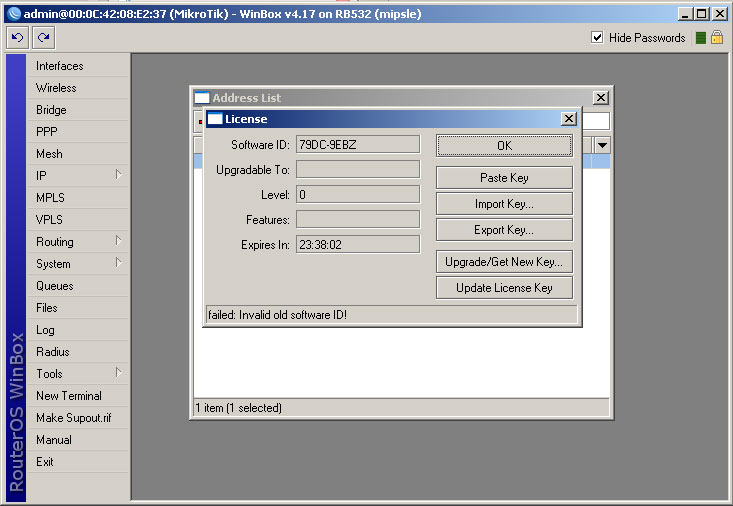The image size is (733, 506).
Task: Close the License dialog
Action: (x=568, y=119)
